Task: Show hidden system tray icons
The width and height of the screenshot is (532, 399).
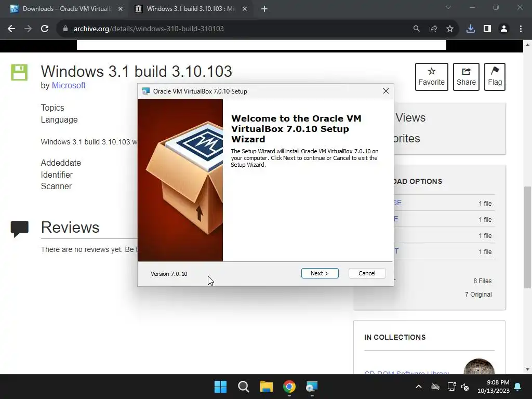Action: [x=419, y=387]
